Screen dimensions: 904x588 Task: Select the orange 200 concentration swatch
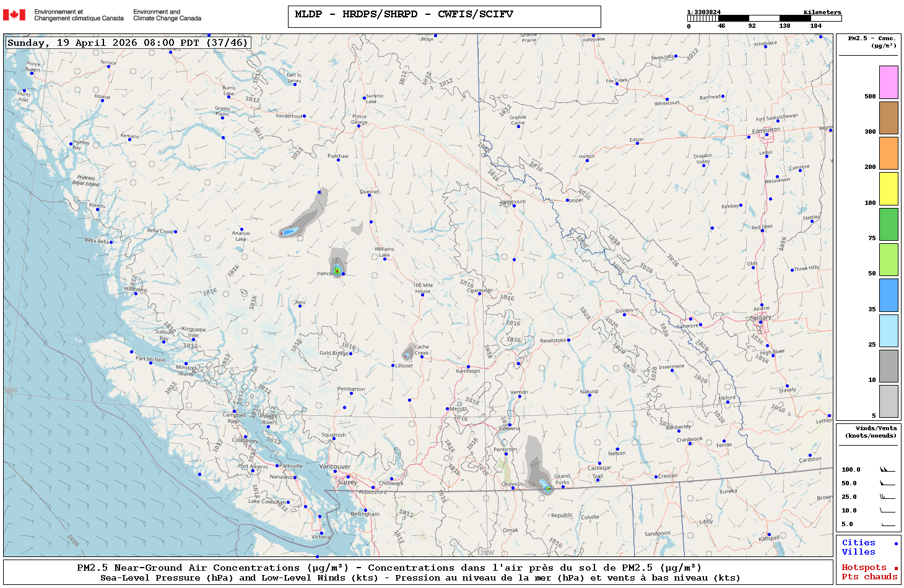coord(889,153)
